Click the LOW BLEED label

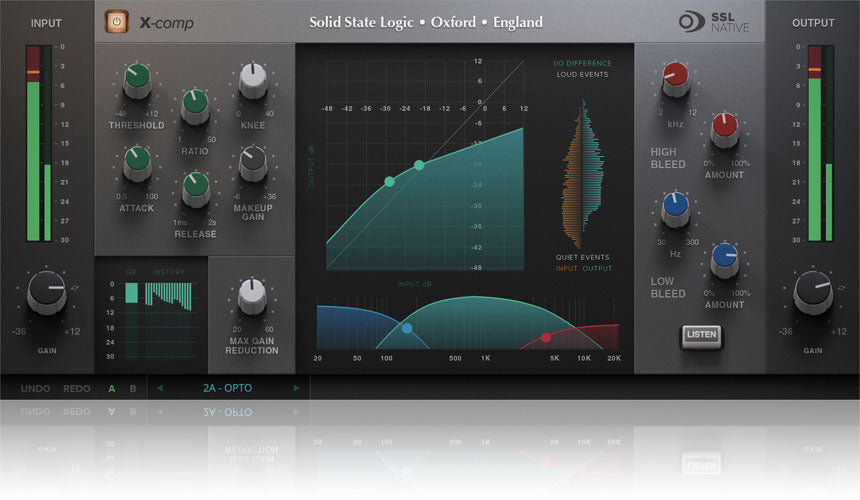[667, 287]
